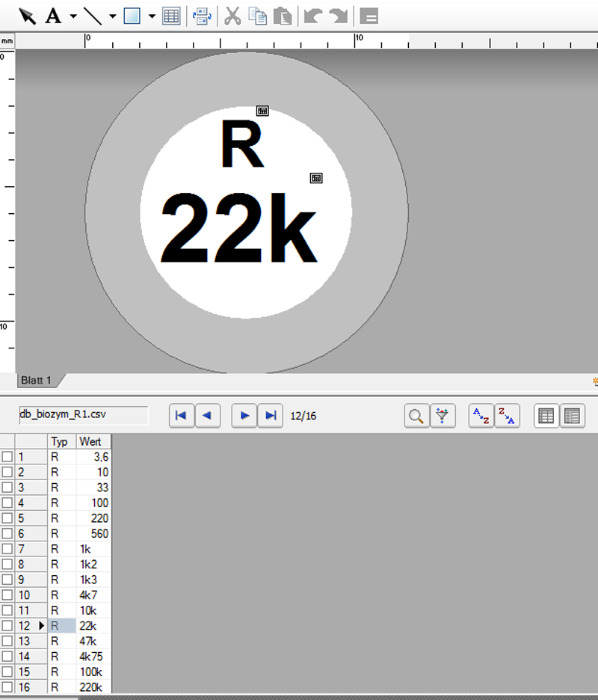Viewport: 598px width, 700px height.
Task: Open the text tool dropdown arrow
Action: click(x=73, y=16)
